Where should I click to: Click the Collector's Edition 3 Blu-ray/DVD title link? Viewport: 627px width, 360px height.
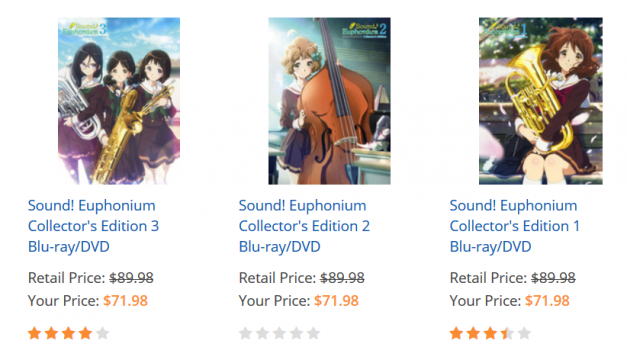click(x=94, y=226)
